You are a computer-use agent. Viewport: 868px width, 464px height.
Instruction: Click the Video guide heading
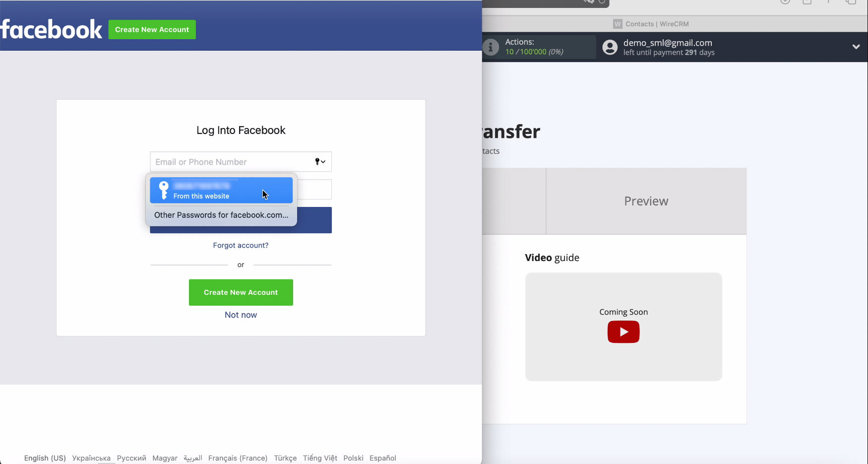coord(552,258)
